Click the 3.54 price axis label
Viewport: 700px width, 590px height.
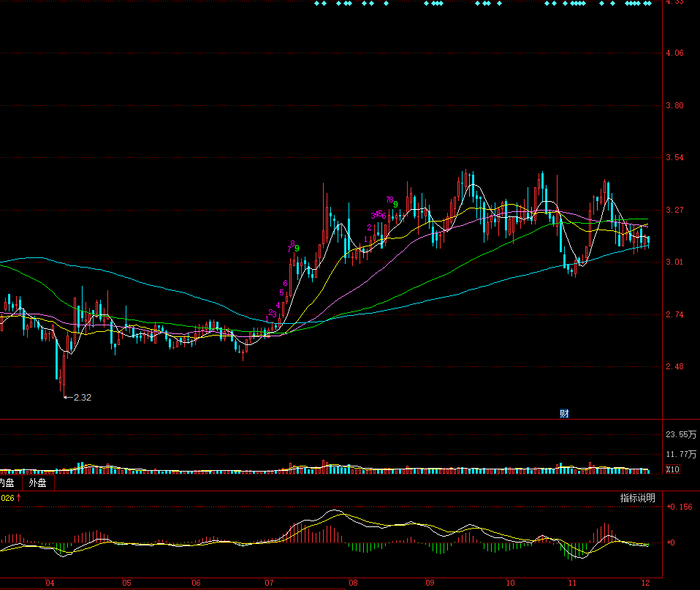[x=675, y=158]
